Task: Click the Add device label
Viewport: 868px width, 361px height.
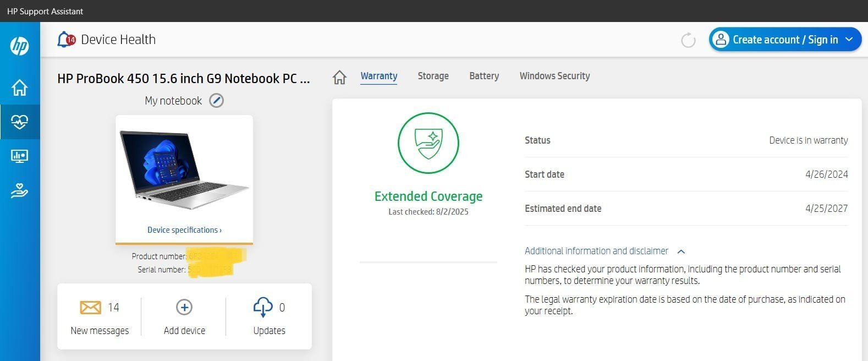Action: coord(184,331)
